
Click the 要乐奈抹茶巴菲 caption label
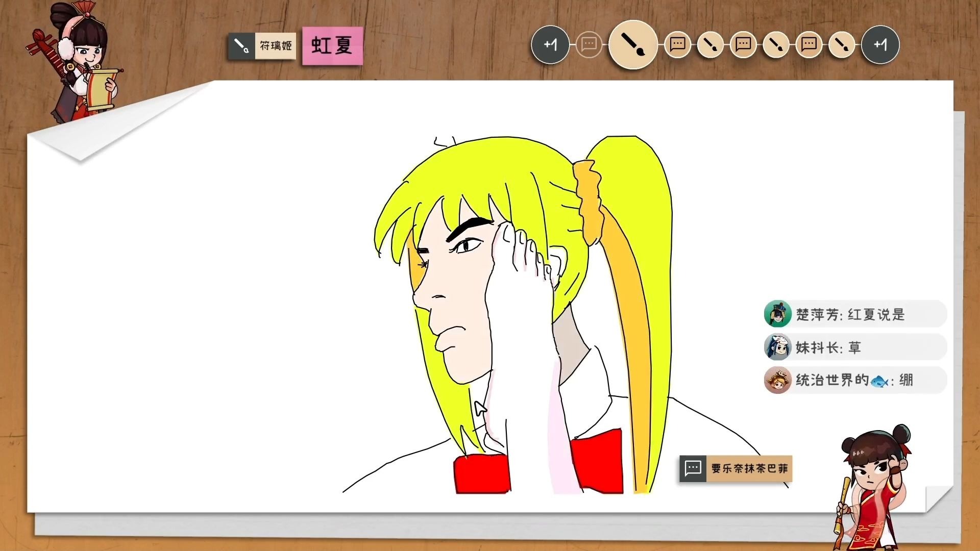pos(749,468)
